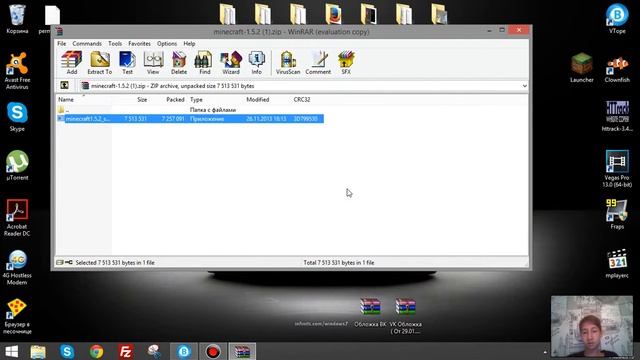Screen dimensions: 640x360
Task: Open the Tools menu
Action: click(115, 43)
